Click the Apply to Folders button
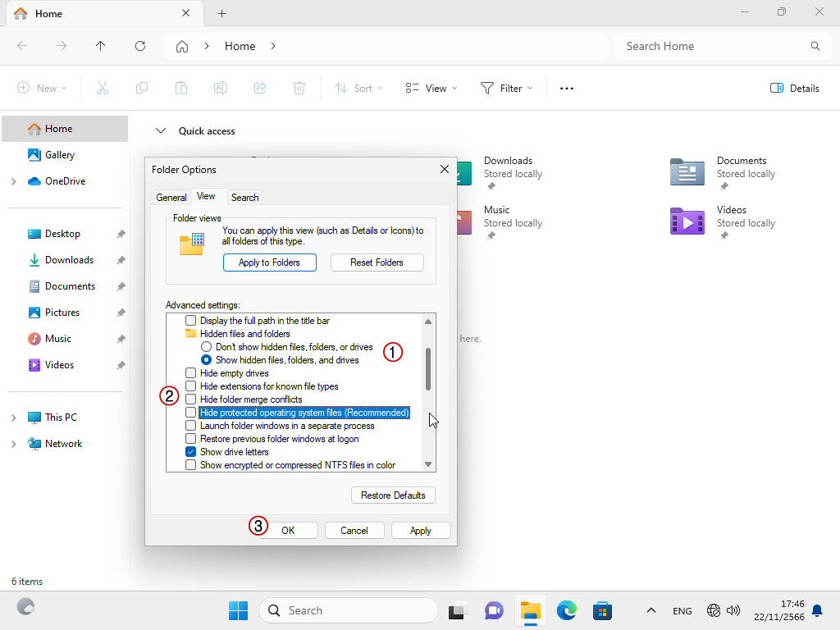This screenshot has height=630, width=840. [269, 262]
